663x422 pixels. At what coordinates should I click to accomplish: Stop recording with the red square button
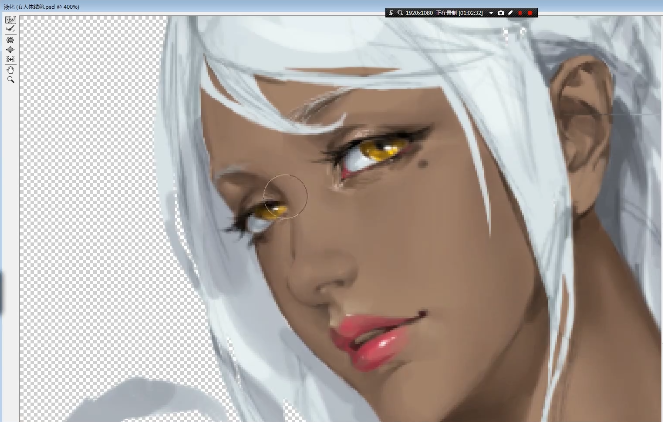coord(530,13)
